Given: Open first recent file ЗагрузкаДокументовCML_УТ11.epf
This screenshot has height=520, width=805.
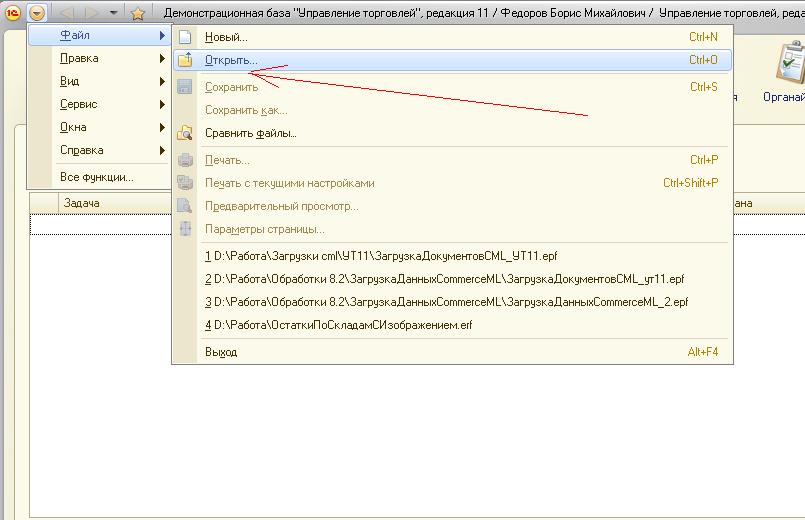Looking at the screenshot, I should 381,256.
